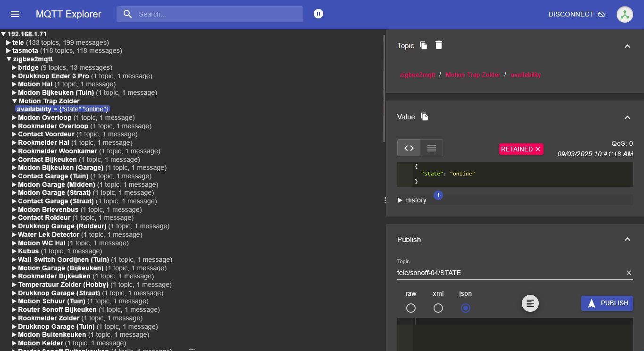Open the Motion Trap Zolder breadcrumb link
The image size is (644, 351).
(x=473, y=75)
